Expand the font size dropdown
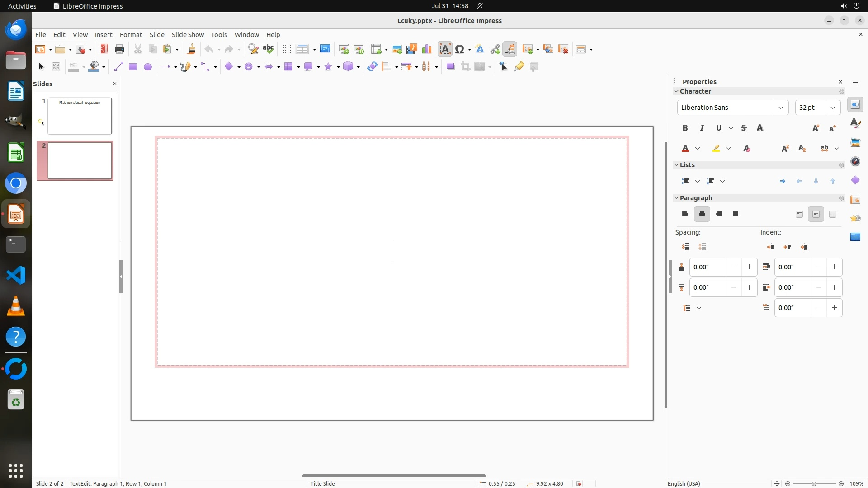This screenshot has height=488, width=868. (x=832, y=108)
